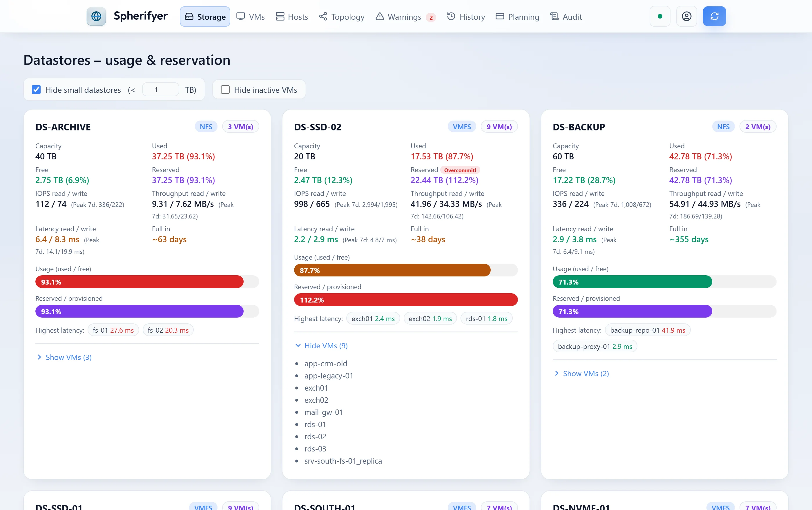Click the red 93.1% usage bar
The height and width of the screenshot is (510, 812).
(x=139, y=282)
